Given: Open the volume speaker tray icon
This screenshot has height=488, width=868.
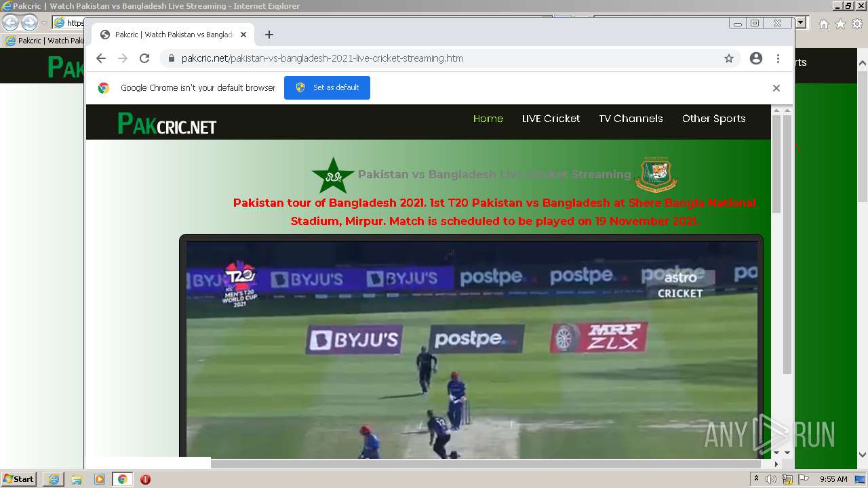Looking at the screenshot, I should [x=771, y=479].
